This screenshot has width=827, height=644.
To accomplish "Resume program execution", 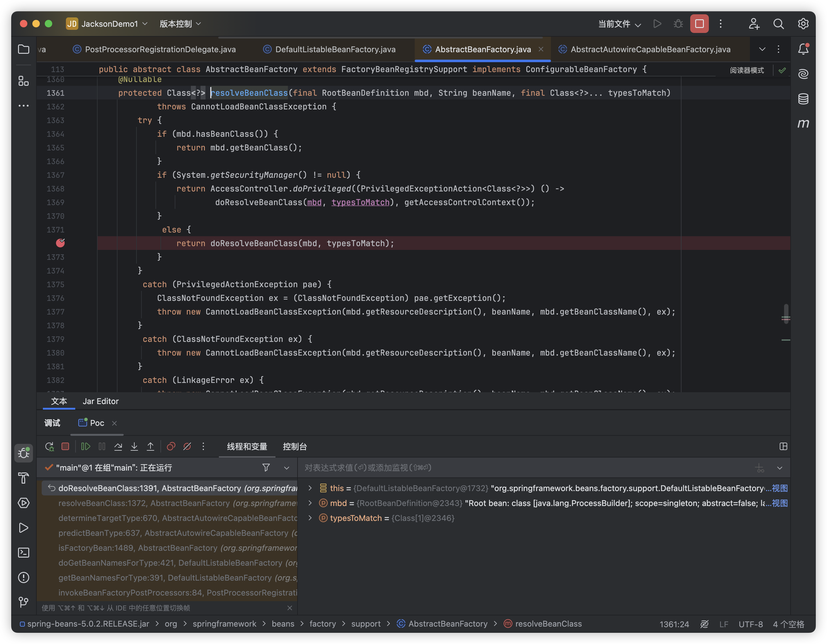I will [85, 447].
